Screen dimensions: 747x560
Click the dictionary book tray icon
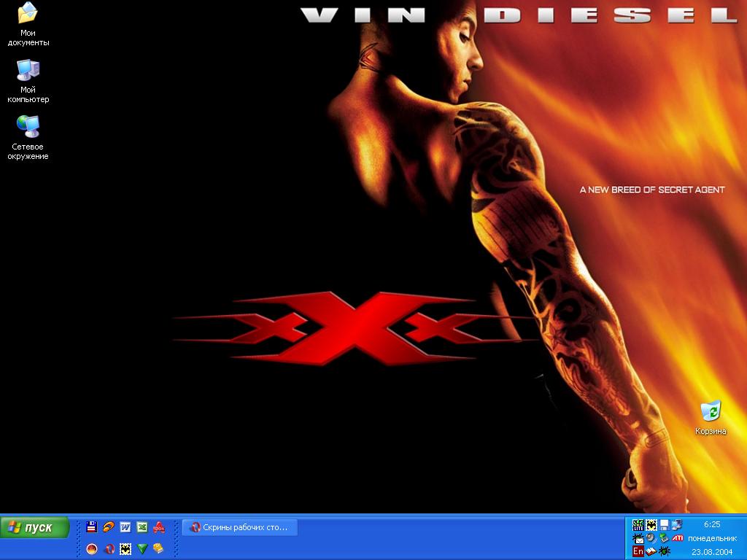point(651,551)
